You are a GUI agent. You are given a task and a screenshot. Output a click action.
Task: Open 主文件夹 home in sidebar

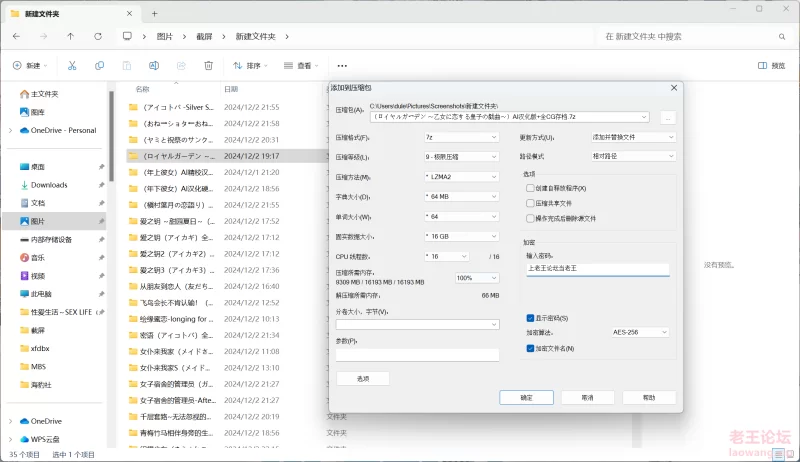pos(39,94)
